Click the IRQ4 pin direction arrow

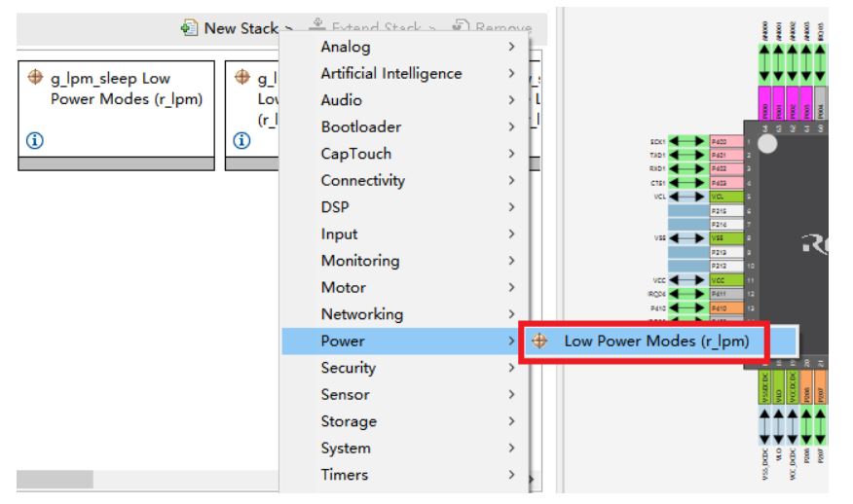click(686, 294)
